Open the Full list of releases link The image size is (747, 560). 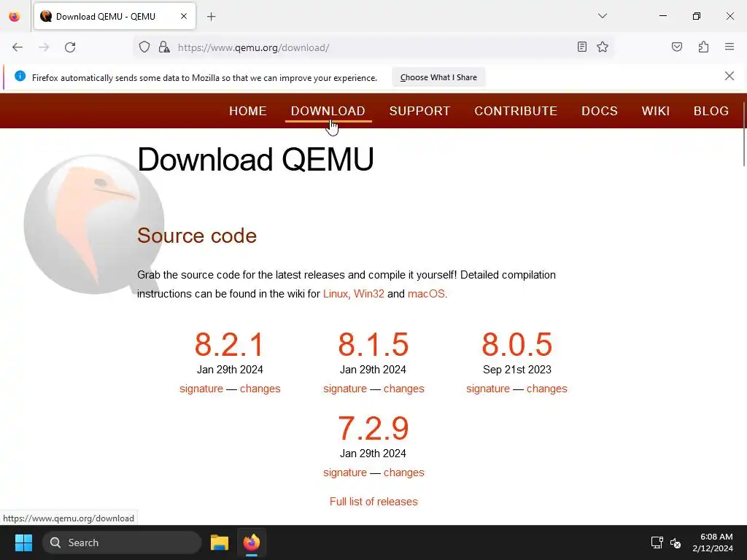(373, 502)
